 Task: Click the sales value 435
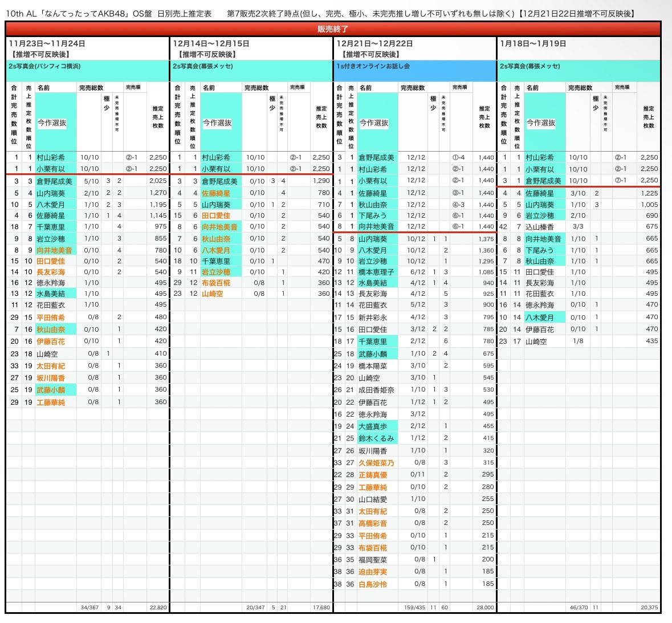652,341
